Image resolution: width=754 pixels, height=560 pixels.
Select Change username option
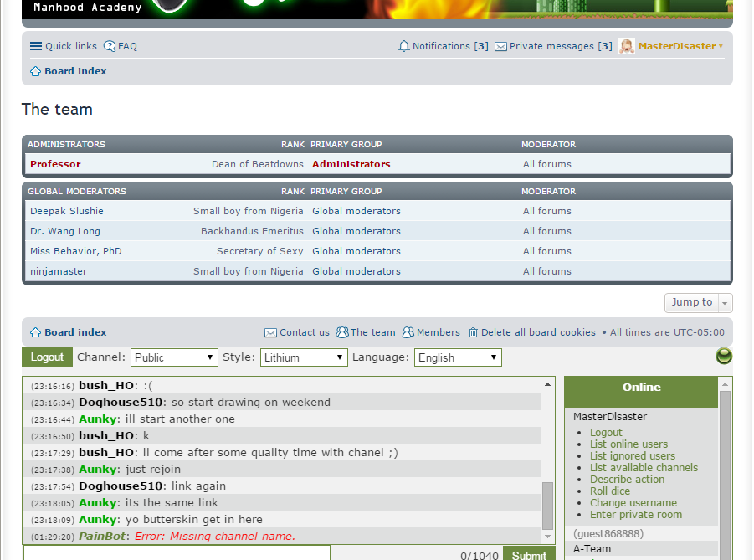(x=633, y=503)
